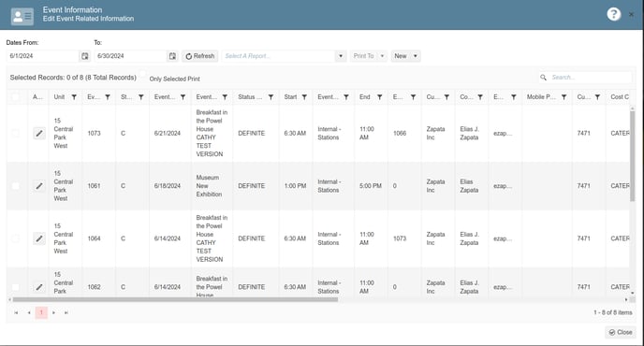Sort by the Mobile P... column header

click(541, 97)
